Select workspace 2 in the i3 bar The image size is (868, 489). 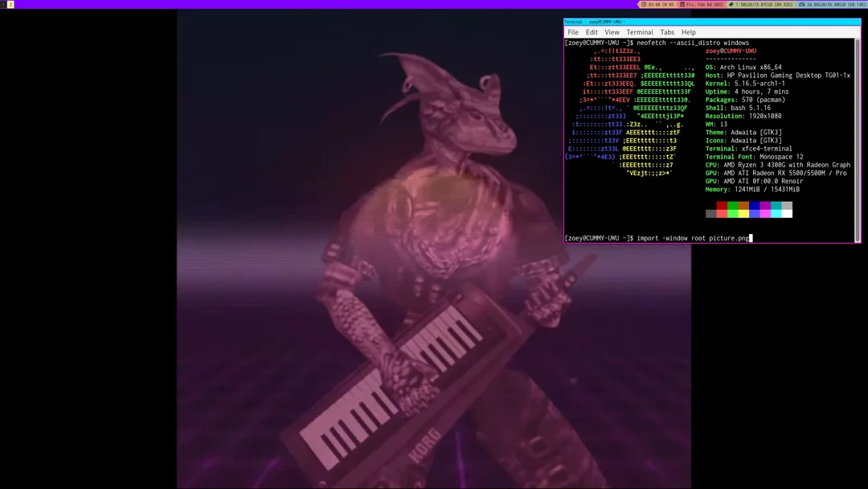(x=10, y=4)
